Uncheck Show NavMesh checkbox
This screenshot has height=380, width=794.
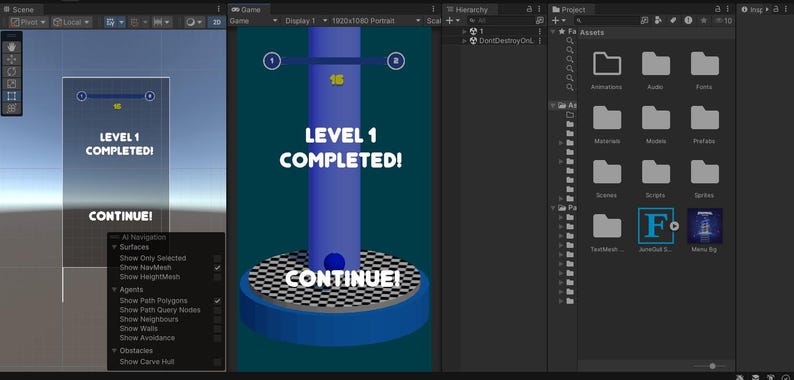217,268
